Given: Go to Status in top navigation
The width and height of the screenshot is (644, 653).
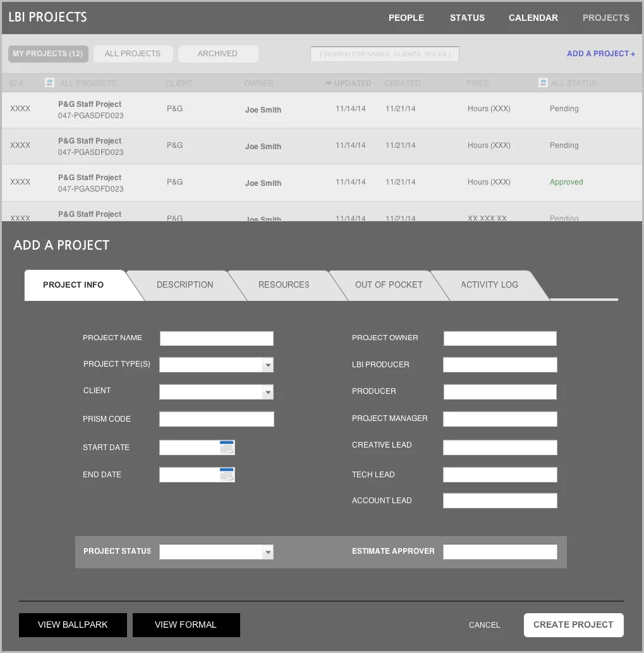Looking at the screenshot, I should [467, 18].
